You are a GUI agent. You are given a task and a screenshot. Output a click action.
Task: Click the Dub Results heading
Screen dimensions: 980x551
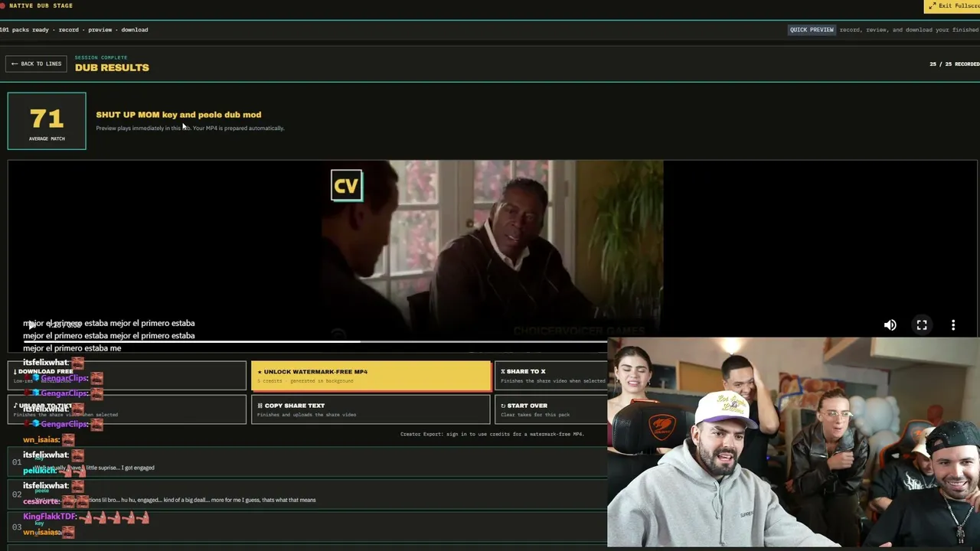[x=112, y=67]
